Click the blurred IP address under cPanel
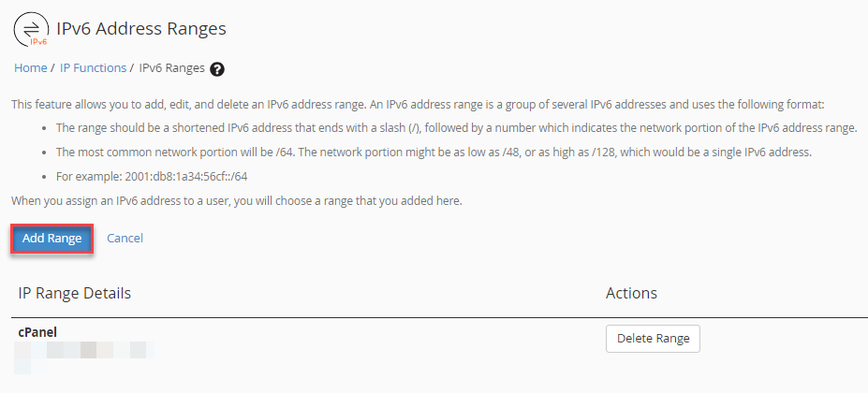Screen dimensions: 868x393 tap(84, 351)
